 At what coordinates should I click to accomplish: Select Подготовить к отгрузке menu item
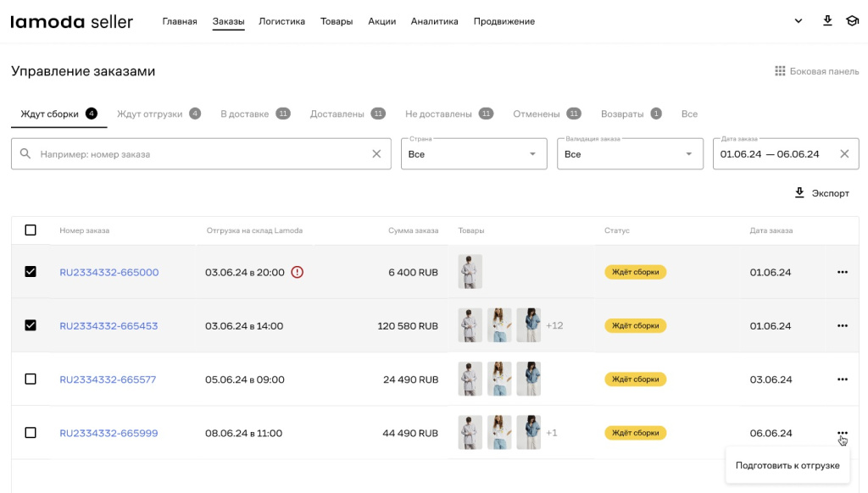pyautogui.click(x=787, y=465)
